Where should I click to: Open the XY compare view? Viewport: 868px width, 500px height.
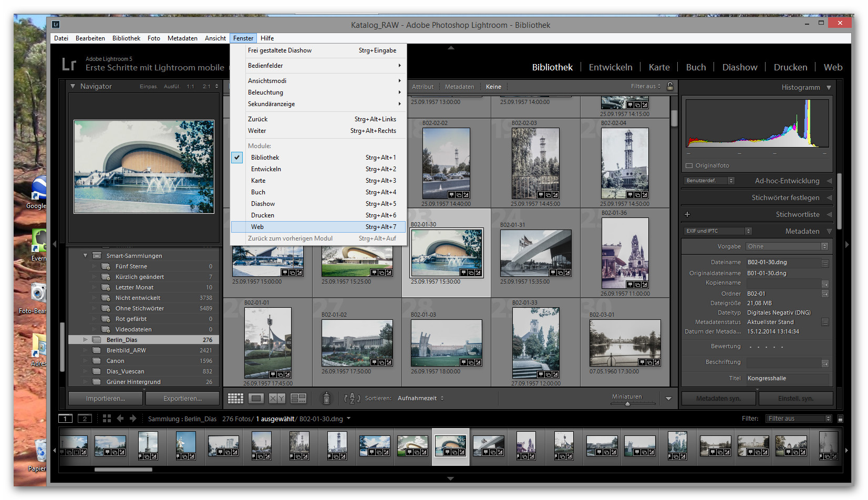coord(277,399)
